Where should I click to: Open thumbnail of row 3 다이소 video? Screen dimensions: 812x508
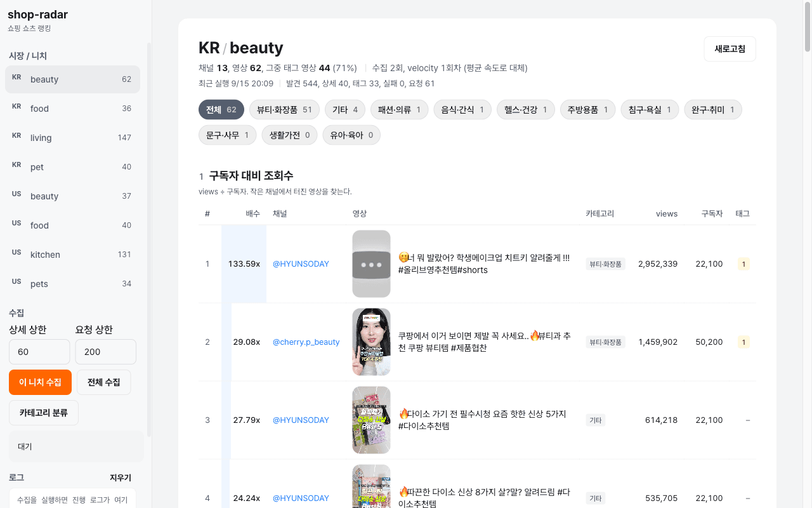click(x=371, y=420)
